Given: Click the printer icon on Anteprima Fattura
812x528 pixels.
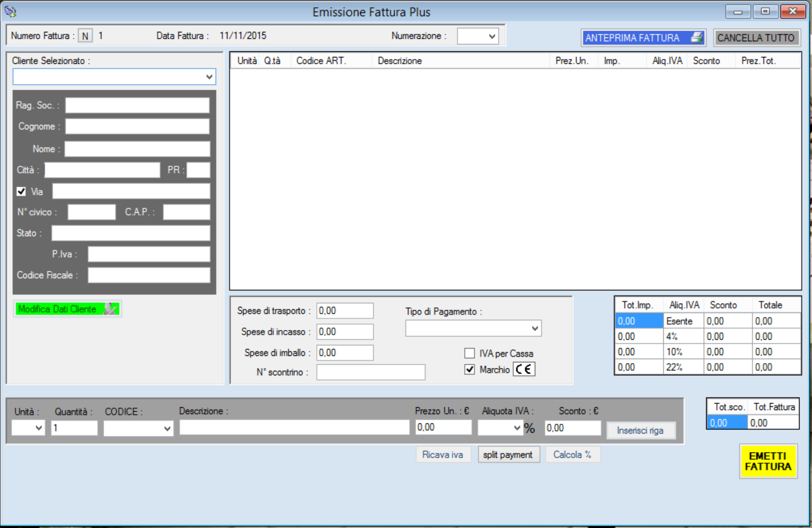Looking at the screenshot, I should [x=696, y=38].
